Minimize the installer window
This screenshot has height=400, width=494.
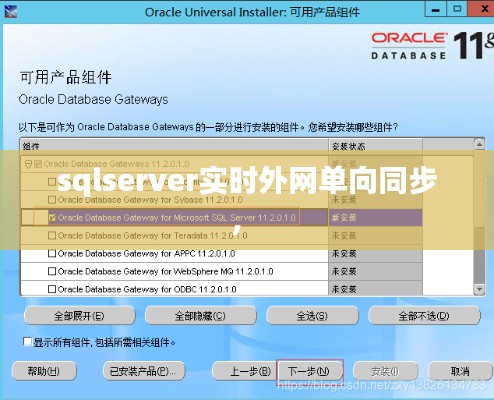(x=435, y=9)
